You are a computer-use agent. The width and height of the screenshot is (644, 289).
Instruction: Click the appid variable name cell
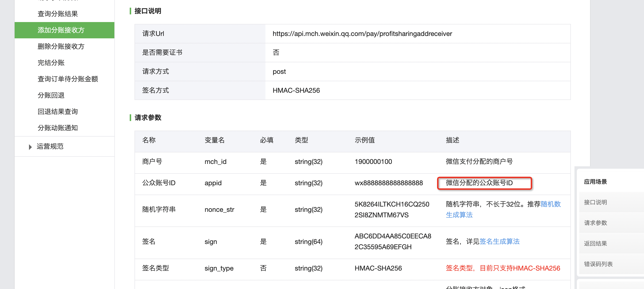tap(213, 183)
